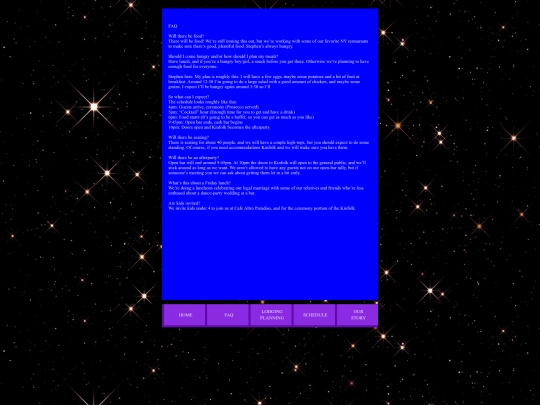The height and width of the screenshot is (405, 540).
Task: Click the 'Are kids invited?' question
Action: pos(184,203)
